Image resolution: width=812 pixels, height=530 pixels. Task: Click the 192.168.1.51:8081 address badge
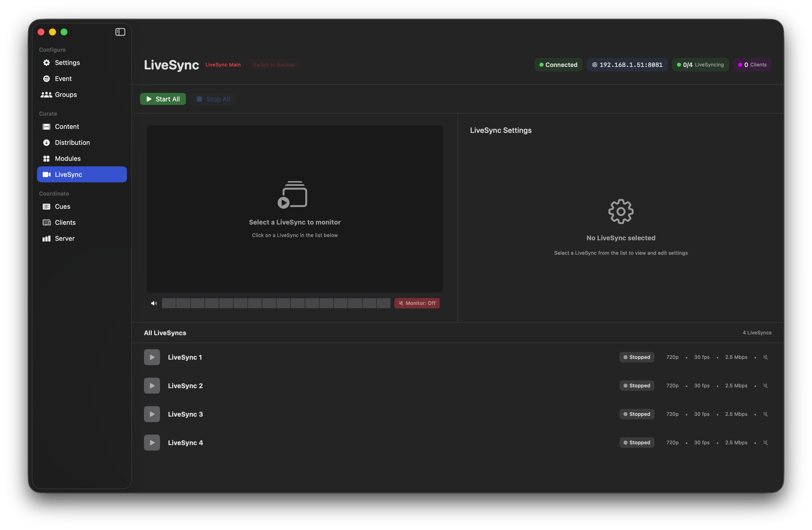click(627, 65)
